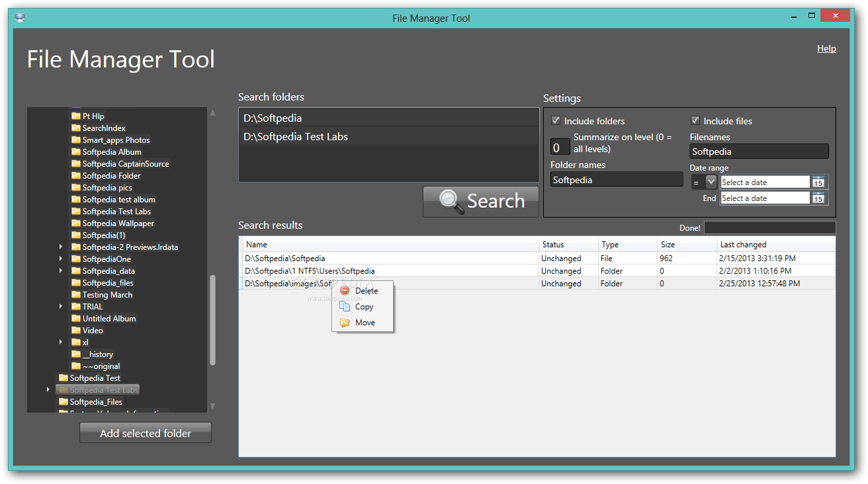Click the Add selected folder button
Image resolution: width=868 pixels, height=484 pixels.
pyautogui.click(x=146, y=433)
